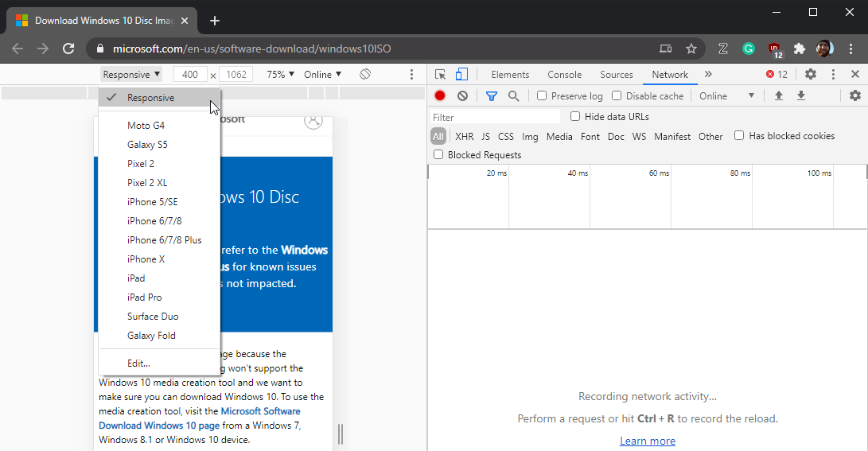Click the viewport height field showing 1062

[x=236, y=74]
